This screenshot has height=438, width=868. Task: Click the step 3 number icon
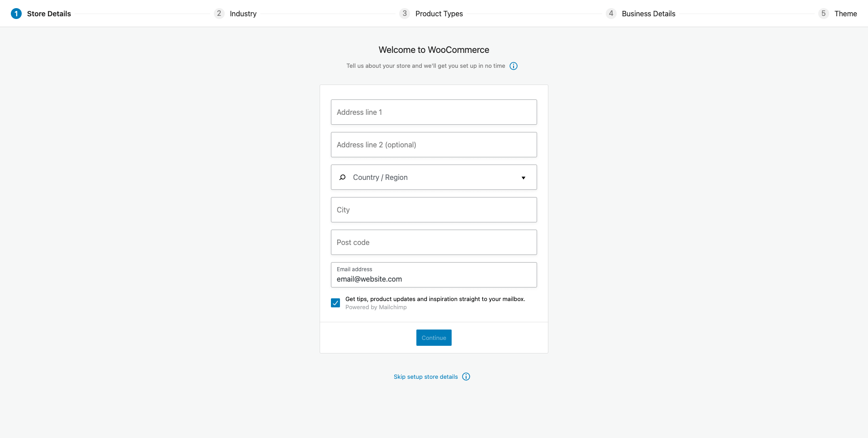[405, 14]
